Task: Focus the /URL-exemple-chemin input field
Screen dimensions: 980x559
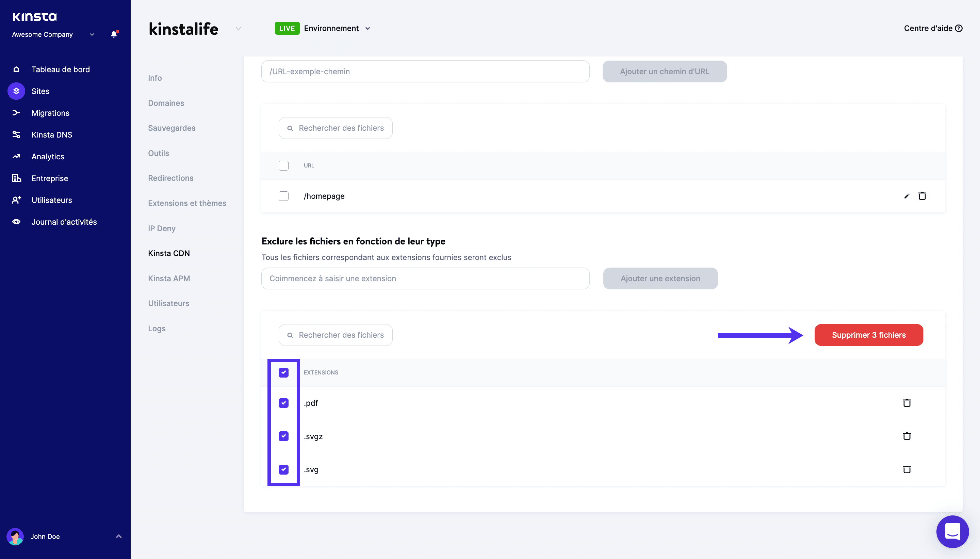Action: [x=425, y=71]
